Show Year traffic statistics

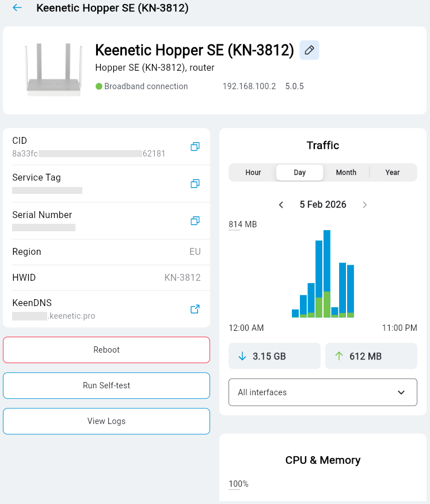pyautogui.click(x=393, y=173)
